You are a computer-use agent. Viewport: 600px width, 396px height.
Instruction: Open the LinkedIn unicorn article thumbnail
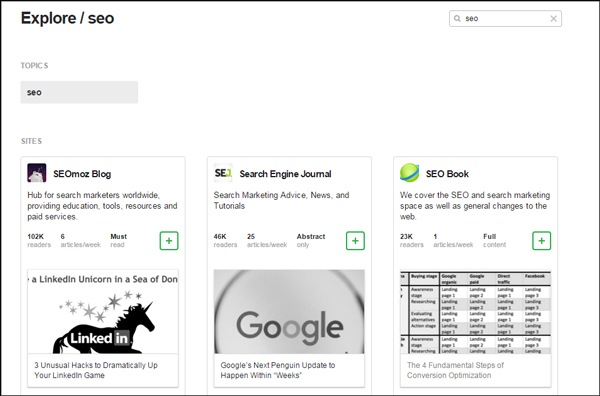tap(103, 311)
